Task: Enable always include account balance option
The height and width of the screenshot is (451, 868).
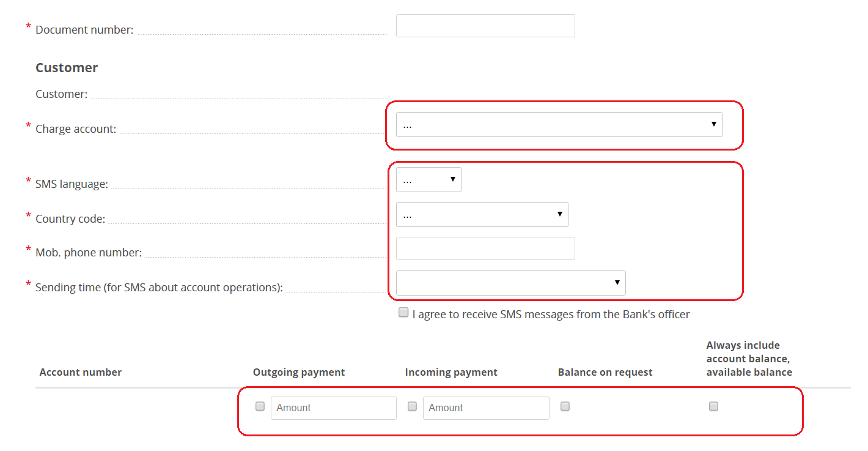Action: tap(713, 406)
